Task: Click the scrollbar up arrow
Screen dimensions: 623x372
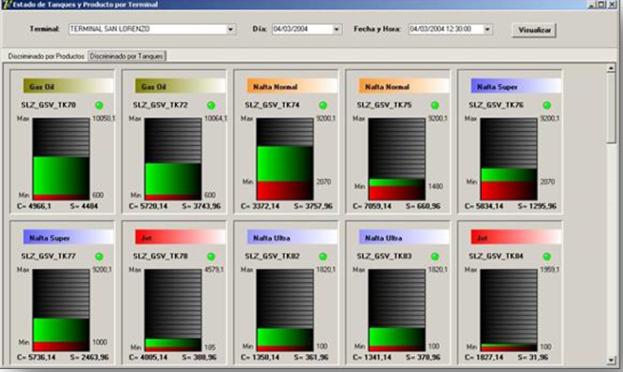Action: (x=611, y=68)
